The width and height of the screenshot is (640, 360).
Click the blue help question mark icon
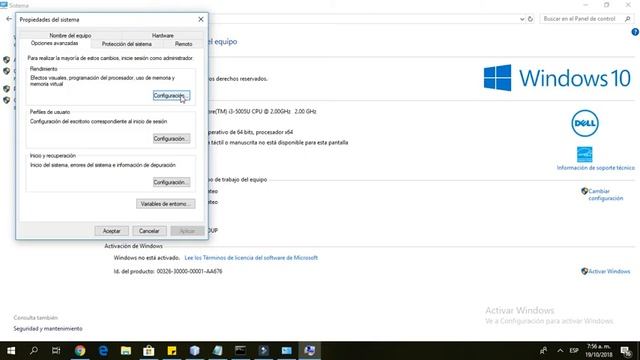click(x=635, y=32)
